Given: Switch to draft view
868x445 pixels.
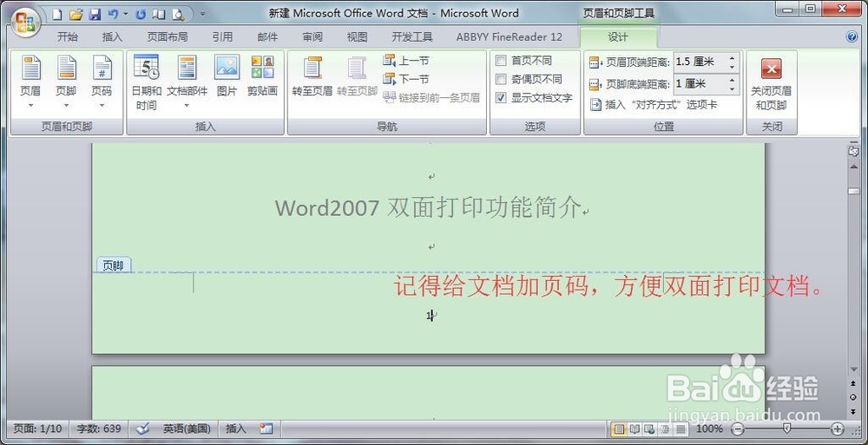Looking at the screenshot, I should click(x=681, y=429).
